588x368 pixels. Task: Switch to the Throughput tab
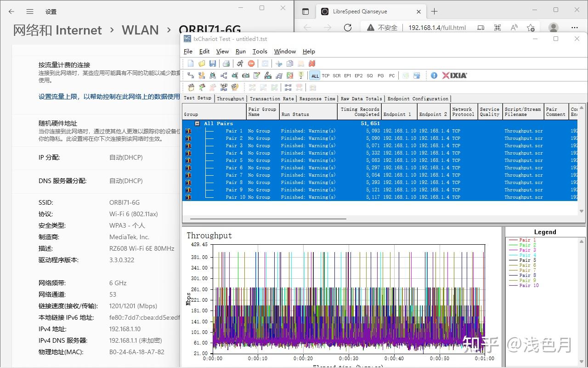click(x=230, y=98)
